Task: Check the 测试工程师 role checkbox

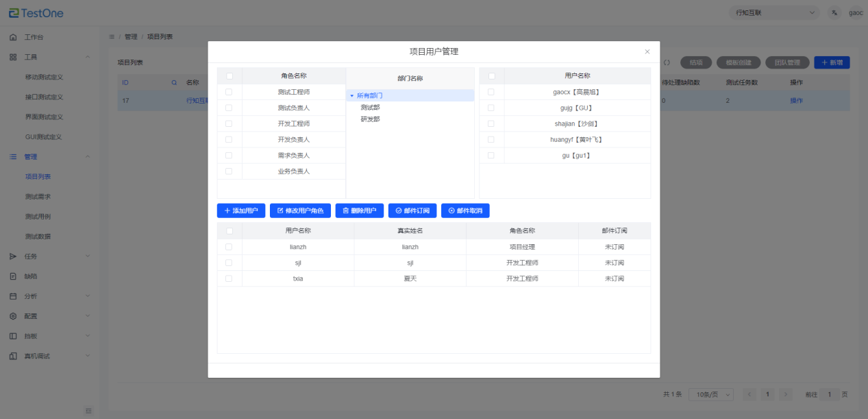Action: (x=230, y=92)
